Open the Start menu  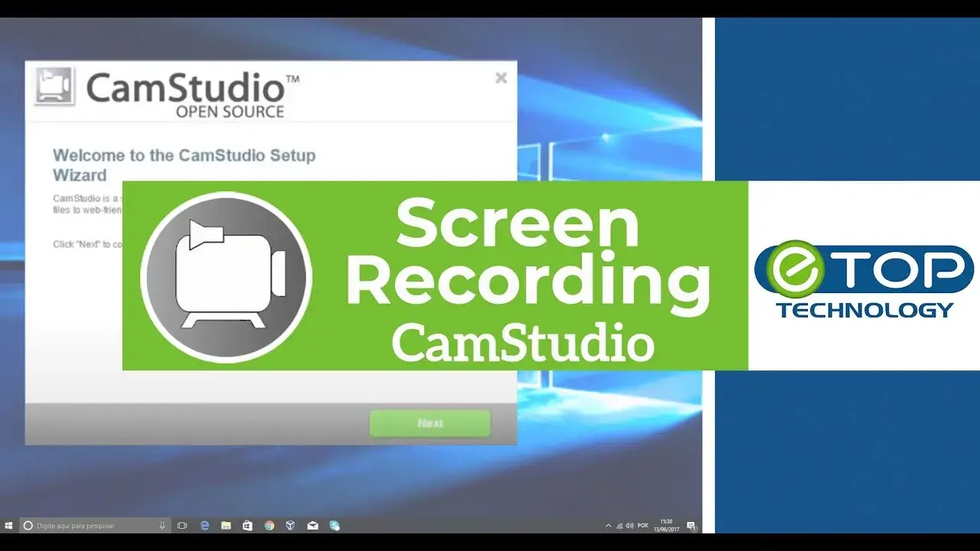coord(10,526)
